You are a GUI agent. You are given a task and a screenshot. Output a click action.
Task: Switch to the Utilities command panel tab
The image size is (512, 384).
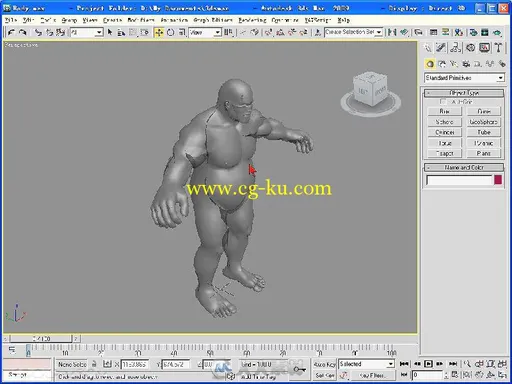[498, 48]
